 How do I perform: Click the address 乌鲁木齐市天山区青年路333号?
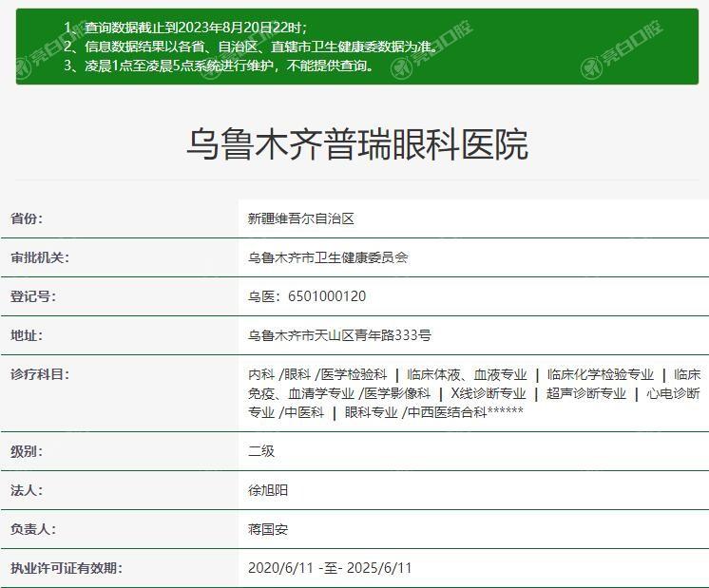coord(339,335)
